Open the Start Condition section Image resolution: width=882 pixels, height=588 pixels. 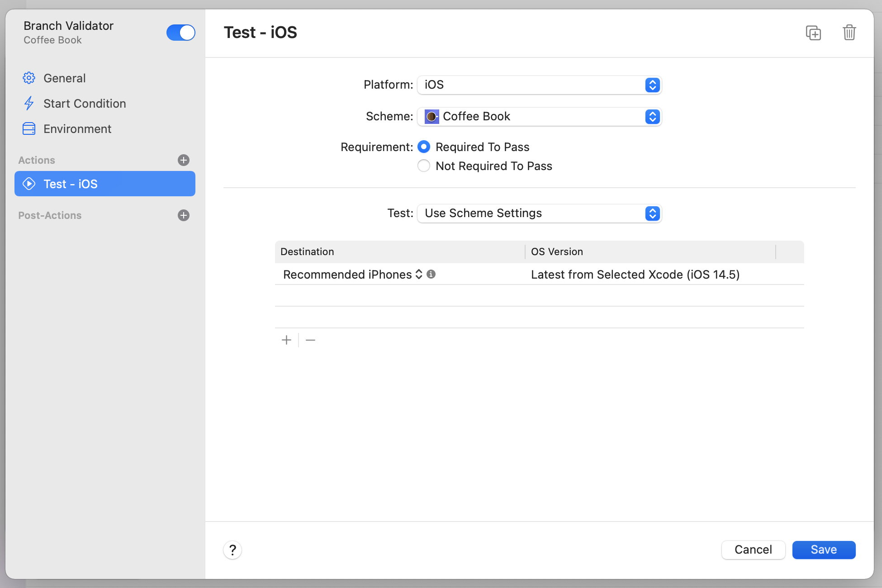click(84, 104)
